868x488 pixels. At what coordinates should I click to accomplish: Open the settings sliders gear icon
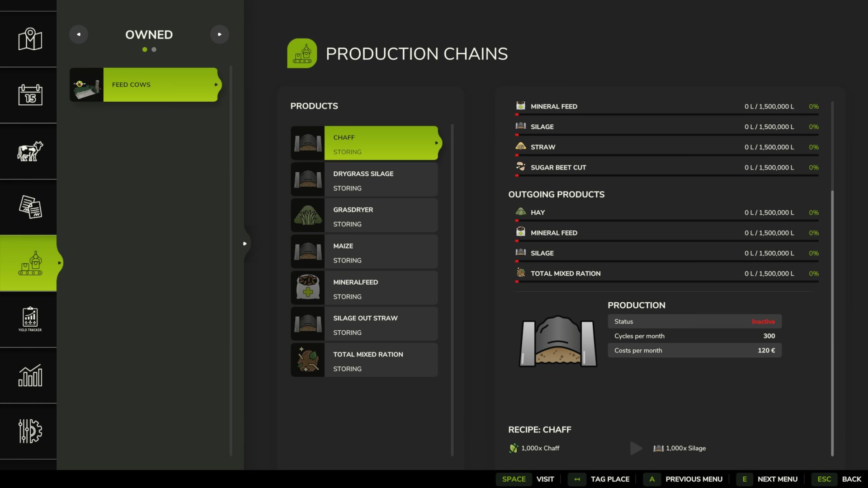click(30, 431)
